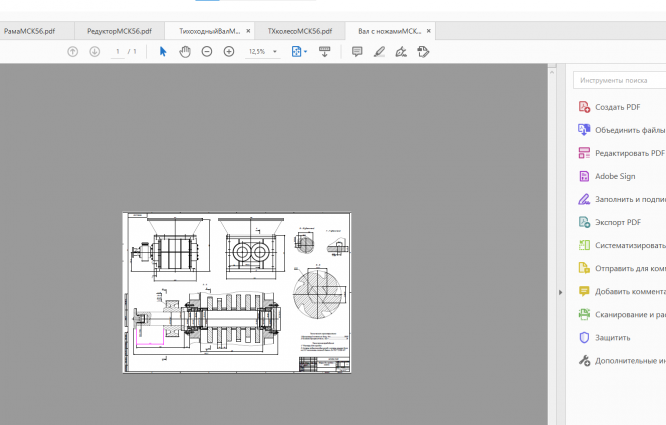The height and width of the screenshot is (425, 666).
Task: Switch to ТХколесоМСК56.pdf tab
Action: 299,31
